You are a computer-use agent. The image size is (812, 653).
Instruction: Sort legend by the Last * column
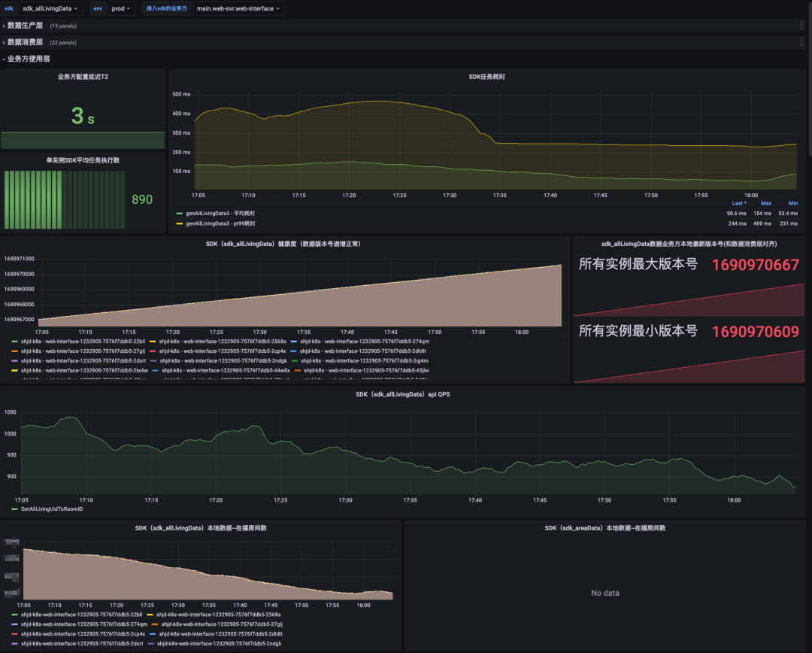click(739, 203)
